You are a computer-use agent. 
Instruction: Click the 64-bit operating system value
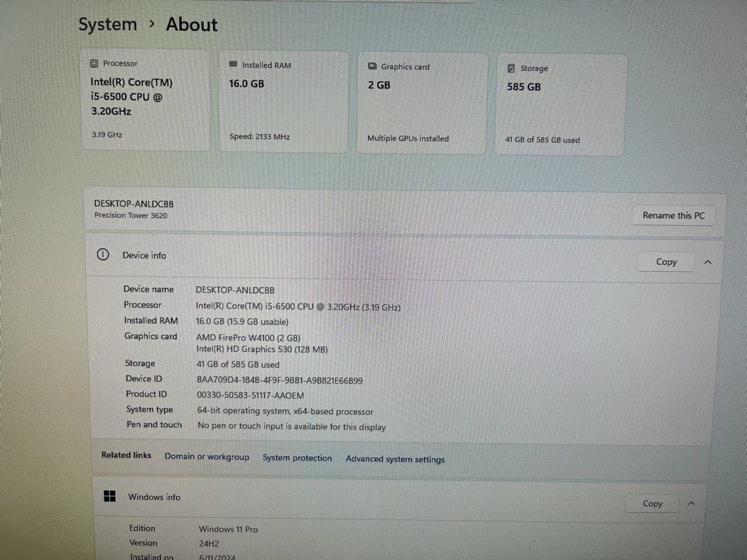[x=286, y=411]
